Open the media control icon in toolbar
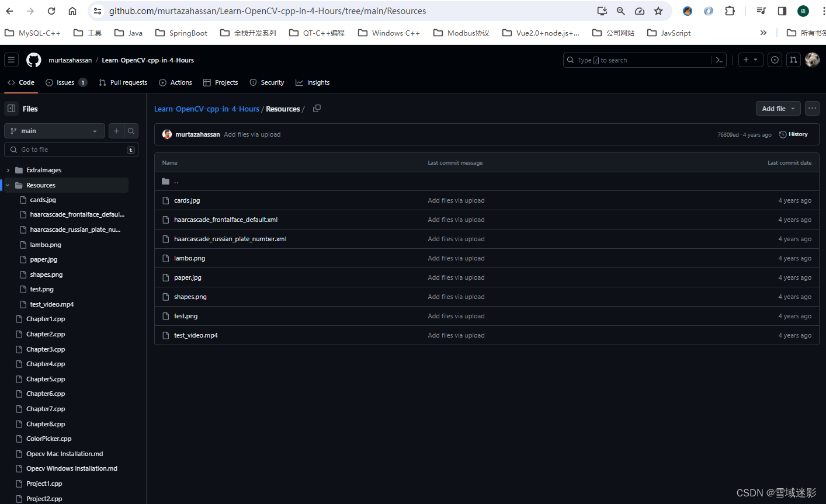 coord(761,11)
